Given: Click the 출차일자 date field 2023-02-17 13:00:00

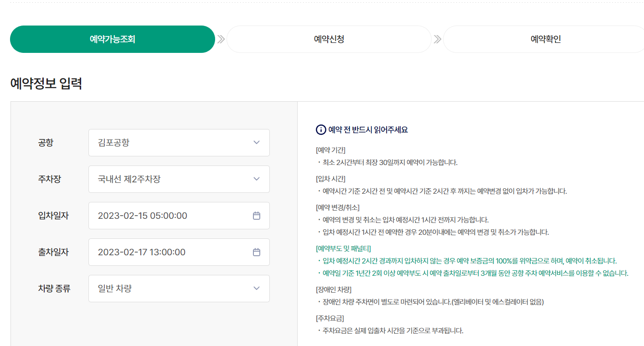Looking at the screenshot, I should [x=179, y=252].
